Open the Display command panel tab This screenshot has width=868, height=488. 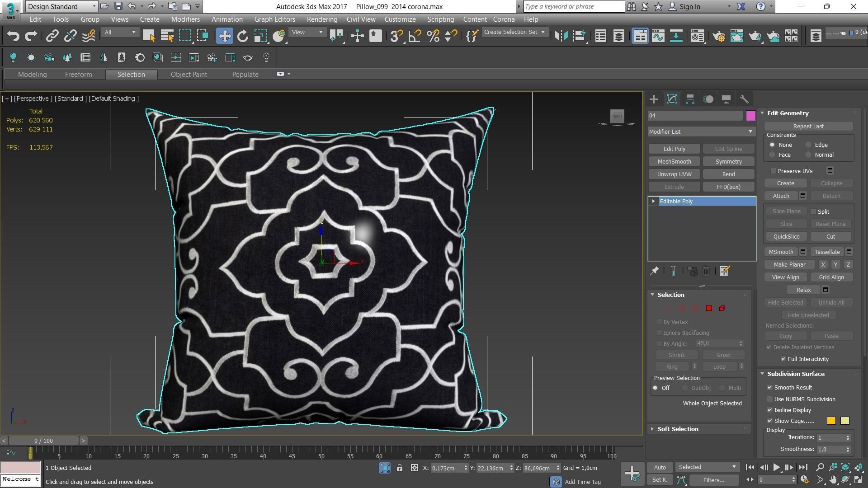pos(726,99)
